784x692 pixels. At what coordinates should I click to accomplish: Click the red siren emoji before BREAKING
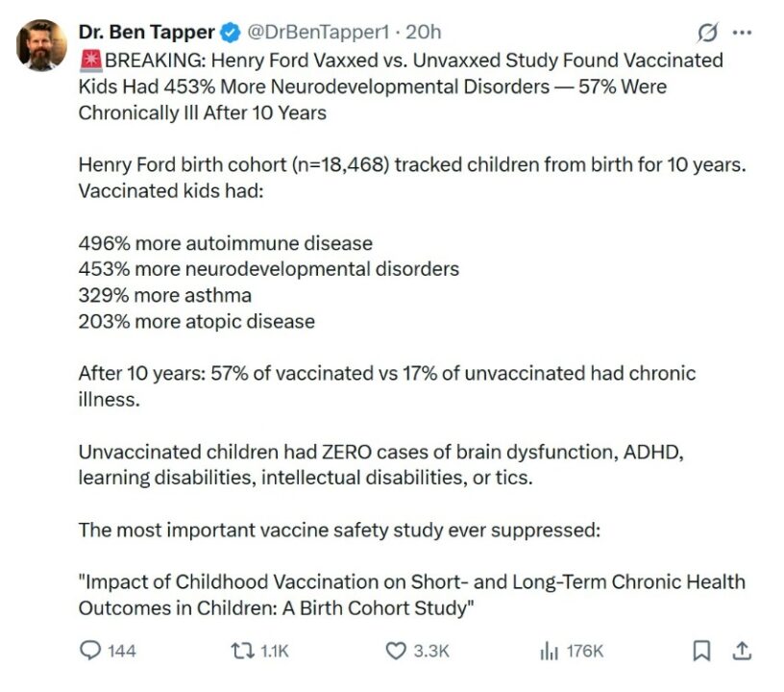pos(90,61)
